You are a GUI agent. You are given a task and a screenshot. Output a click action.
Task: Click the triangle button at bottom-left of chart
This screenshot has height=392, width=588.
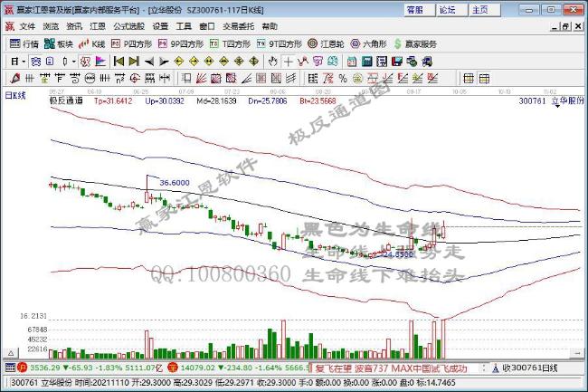pos(11,353)
